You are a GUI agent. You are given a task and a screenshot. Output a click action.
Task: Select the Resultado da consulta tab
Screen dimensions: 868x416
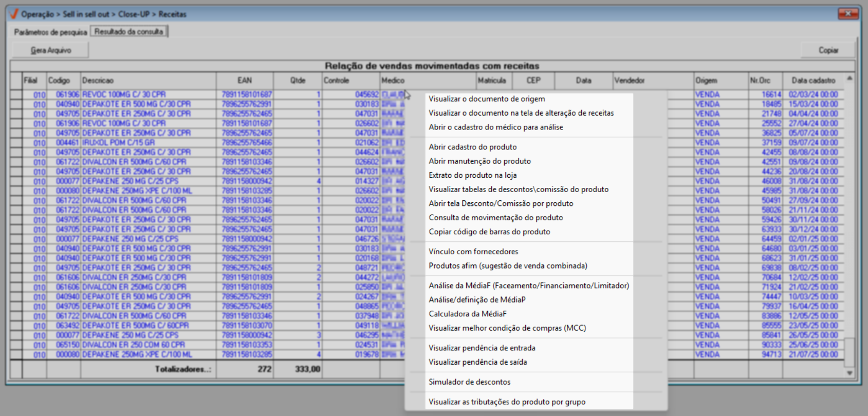[x=128, y=31]
